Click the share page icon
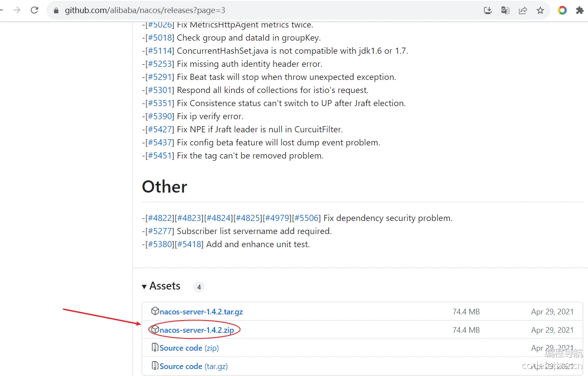This screenshot has height=376, width=588. 523,10
